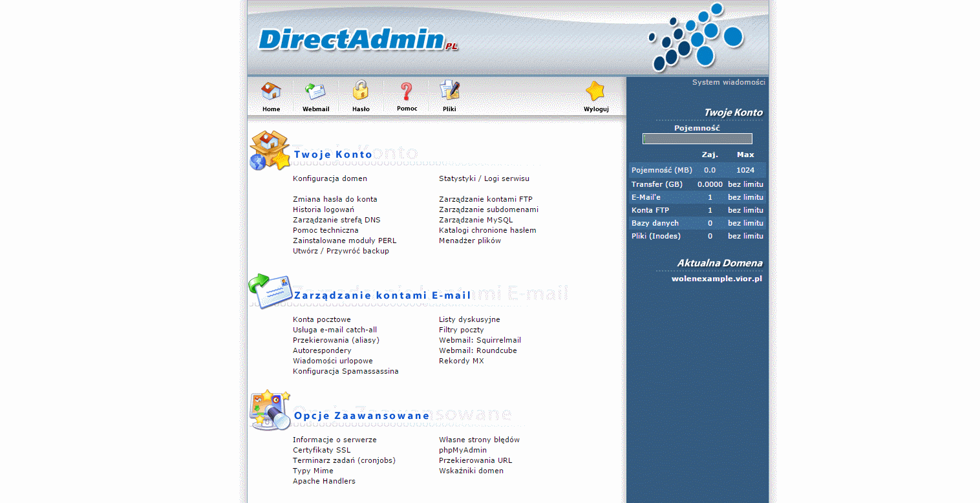Open Terminarz zadań (cronjobs)
The height and width of the screenshot is (503, 980).
[x=344, y=460]
